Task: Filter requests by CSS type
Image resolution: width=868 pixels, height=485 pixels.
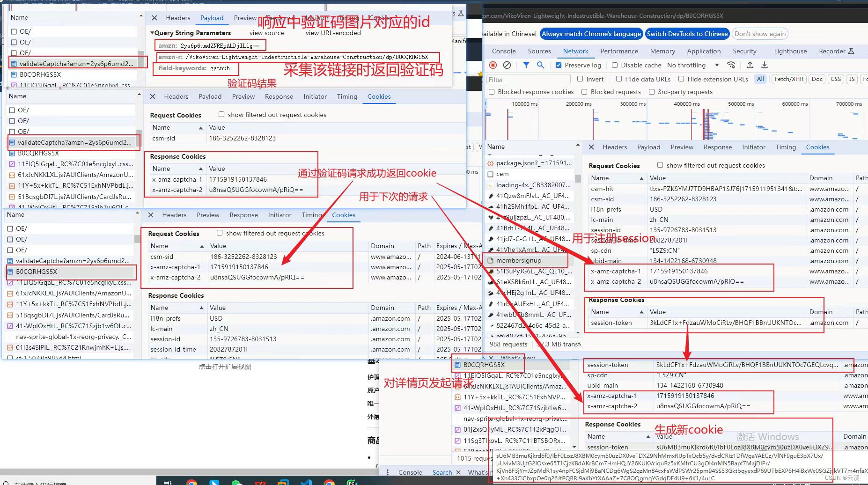Action: (x=836, y=79)
